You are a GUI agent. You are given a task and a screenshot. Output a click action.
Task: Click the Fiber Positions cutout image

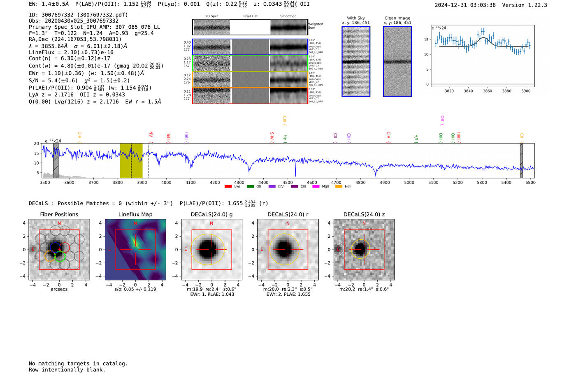point(59,250)
